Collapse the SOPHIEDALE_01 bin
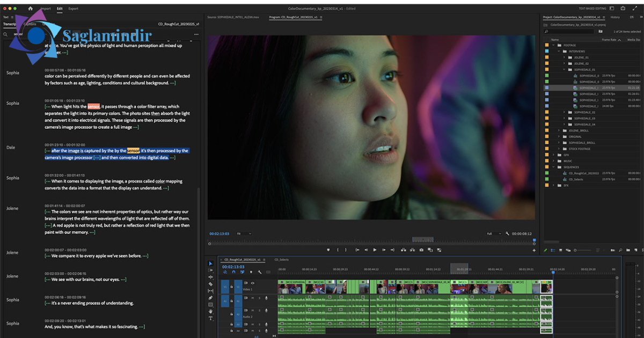The height and width of the screenshot is (338, 644). (x=564, y=70)
